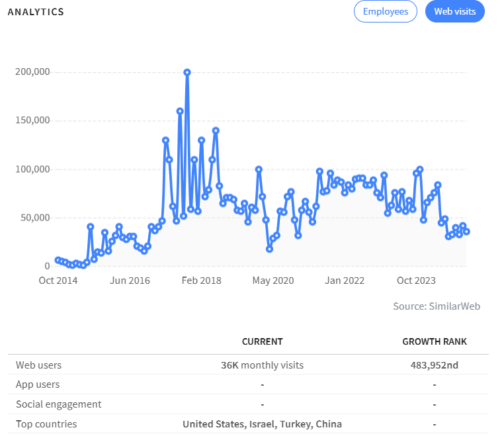Click the first data point at Oct 2014

point(58,260)
